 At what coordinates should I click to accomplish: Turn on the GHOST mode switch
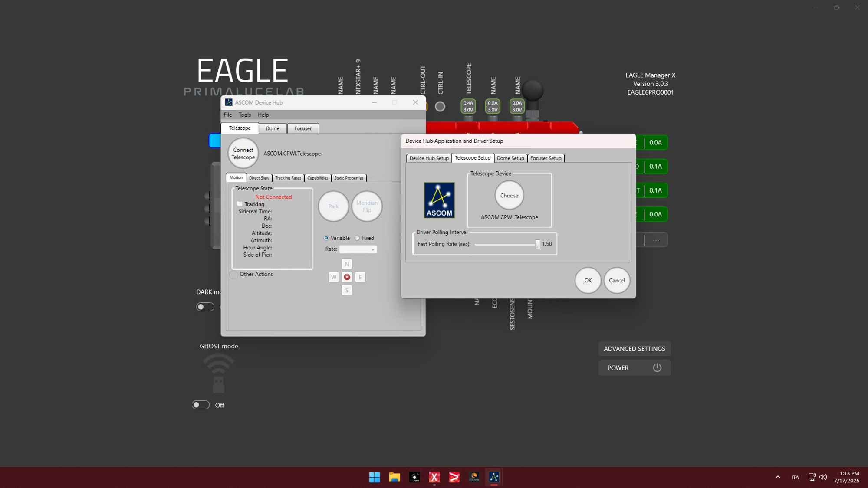point(201,405)
